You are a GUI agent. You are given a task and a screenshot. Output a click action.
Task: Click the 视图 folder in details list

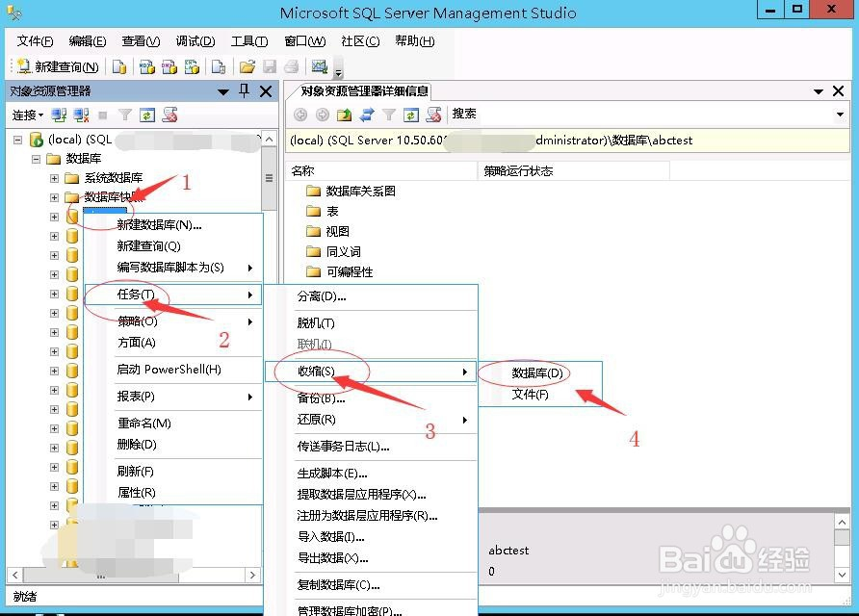click(x=327, y=232)
